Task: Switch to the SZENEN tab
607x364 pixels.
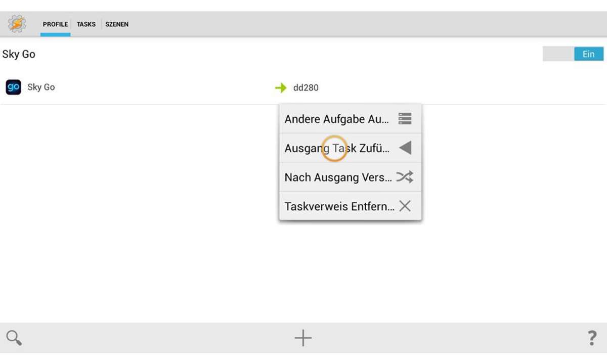Action: click(117, 24)
